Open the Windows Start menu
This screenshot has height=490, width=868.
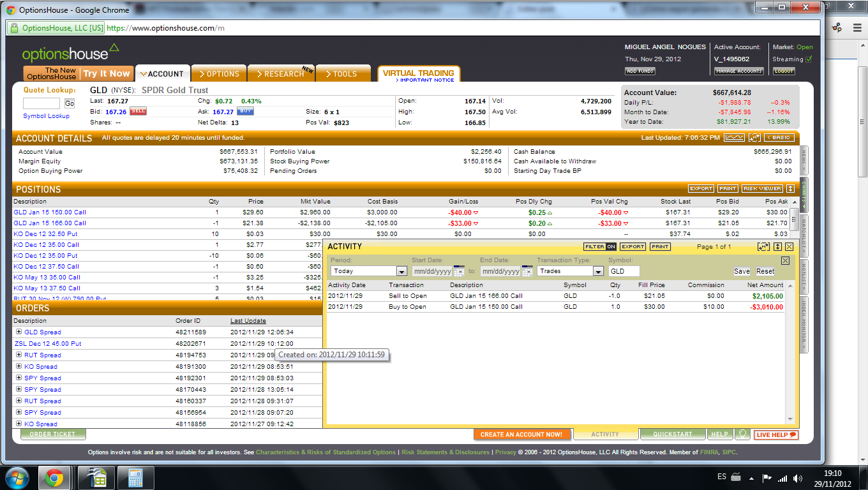pyautogui.click(x=17, y=477)
